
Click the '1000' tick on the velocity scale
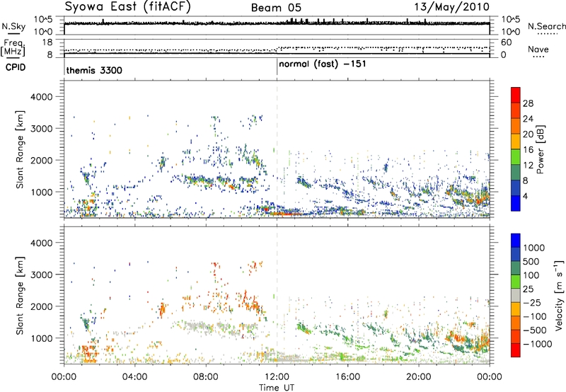tap(534, 248)
